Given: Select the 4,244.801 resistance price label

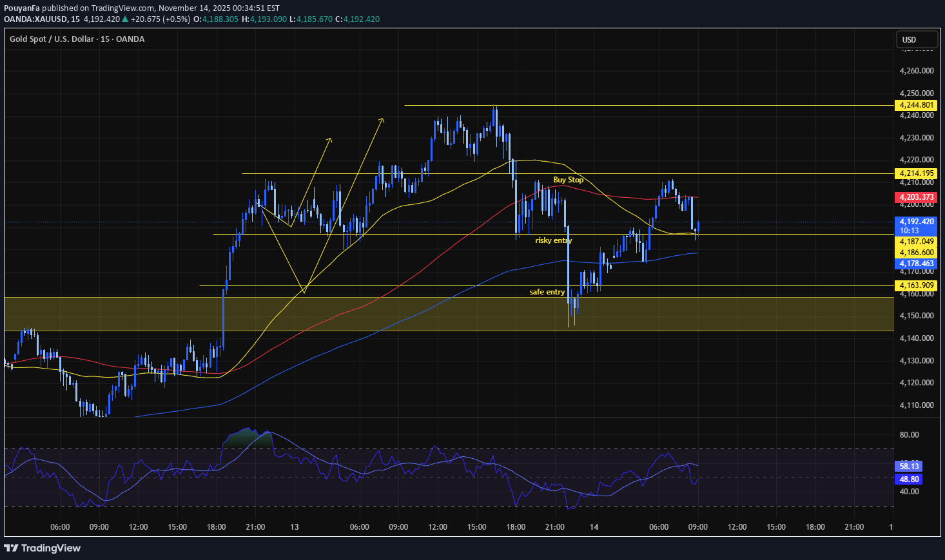Looking at the screenshot, I should [x=915, y=105].
